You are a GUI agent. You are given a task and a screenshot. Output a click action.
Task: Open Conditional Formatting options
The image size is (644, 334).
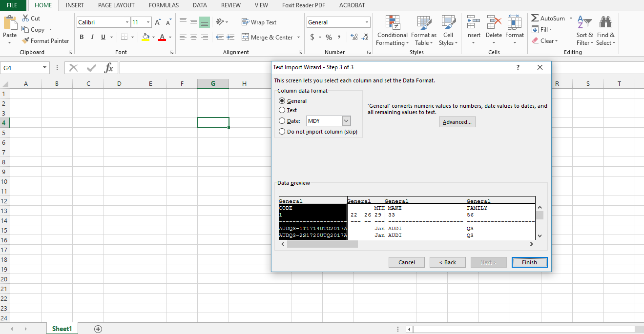click(x=392, y=30)
